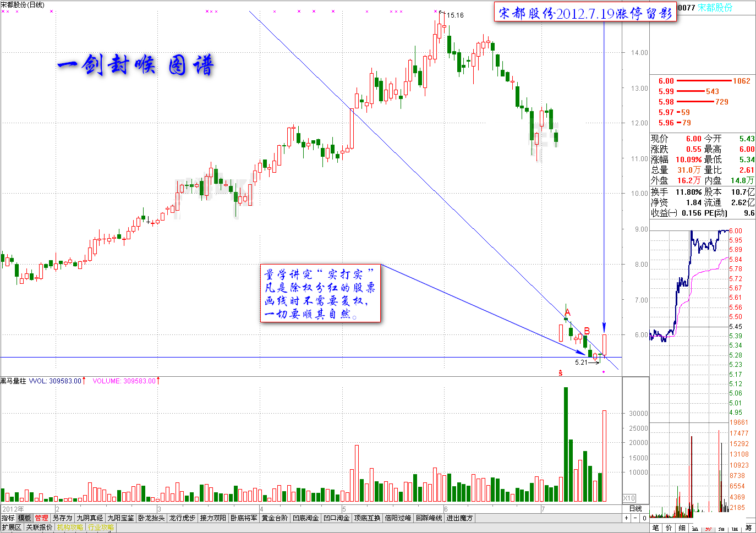Select the 模板 tab
The height and width of the screenshot is (533, 756).
[x=24, y=518]
